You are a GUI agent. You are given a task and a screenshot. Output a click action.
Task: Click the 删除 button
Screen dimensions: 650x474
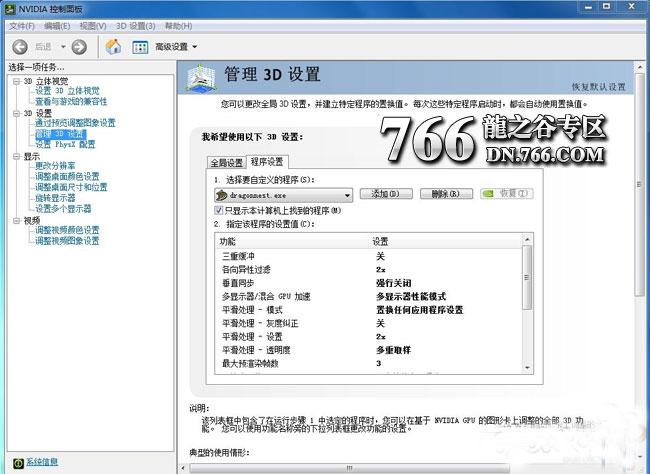click(x=446, y=194)
